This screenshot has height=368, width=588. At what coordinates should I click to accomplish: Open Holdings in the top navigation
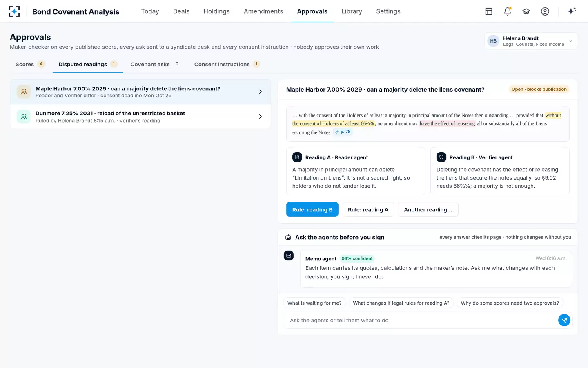tap(216, 11)
